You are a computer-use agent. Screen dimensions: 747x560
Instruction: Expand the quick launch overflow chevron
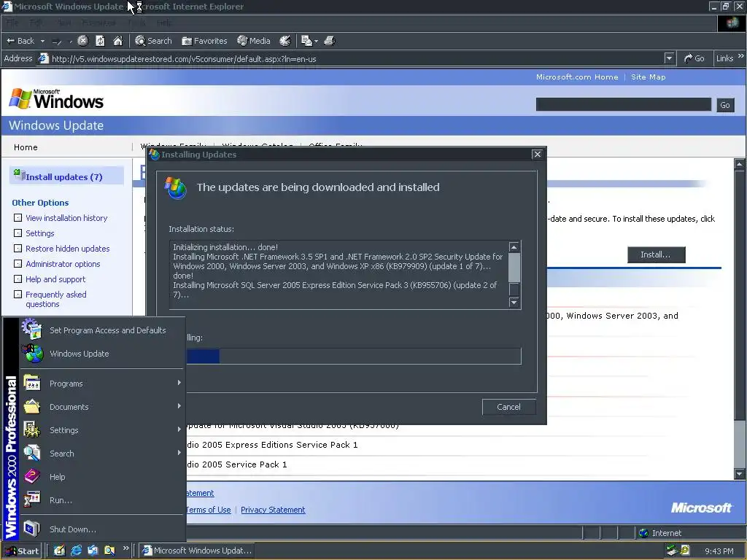(x=125, y=548)
